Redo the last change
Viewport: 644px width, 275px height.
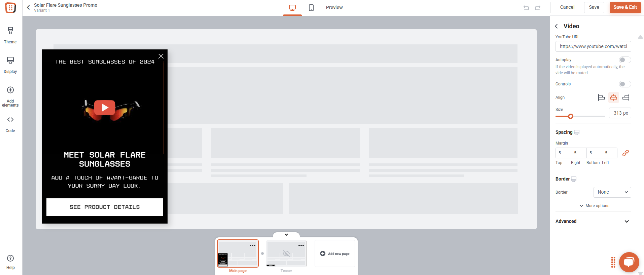click(x=538, y=8)
